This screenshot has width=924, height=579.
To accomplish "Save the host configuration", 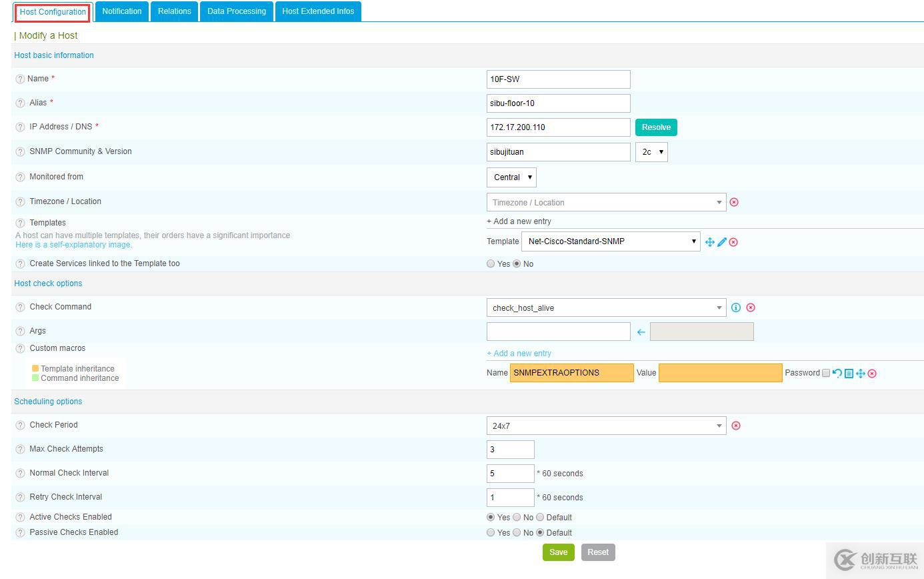I will pyautogui.click(x=559, y=552).
